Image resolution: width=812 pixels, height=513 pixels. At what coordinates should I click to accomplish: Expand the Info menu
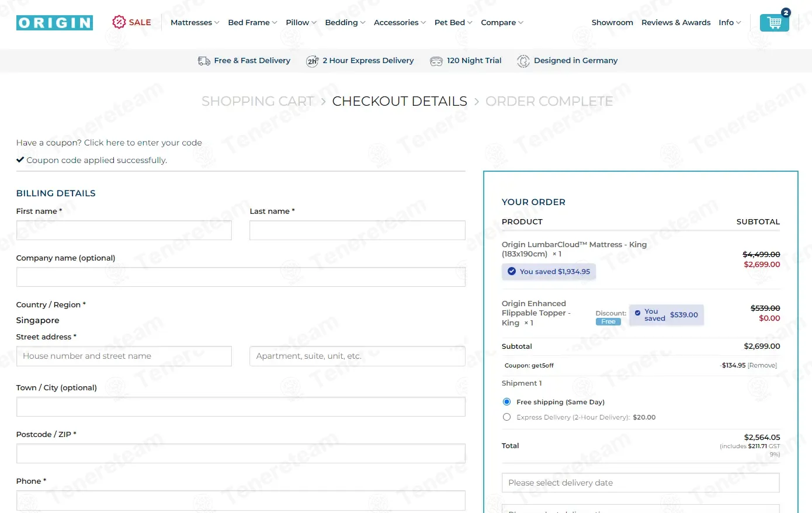pyautogui.click(x=730, y=23)
